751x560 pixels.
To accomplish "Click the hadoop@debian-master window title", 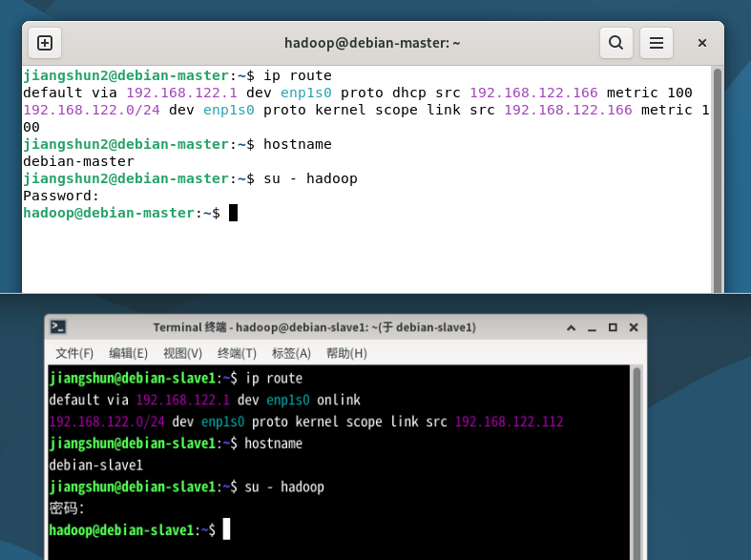I will 372,43.
